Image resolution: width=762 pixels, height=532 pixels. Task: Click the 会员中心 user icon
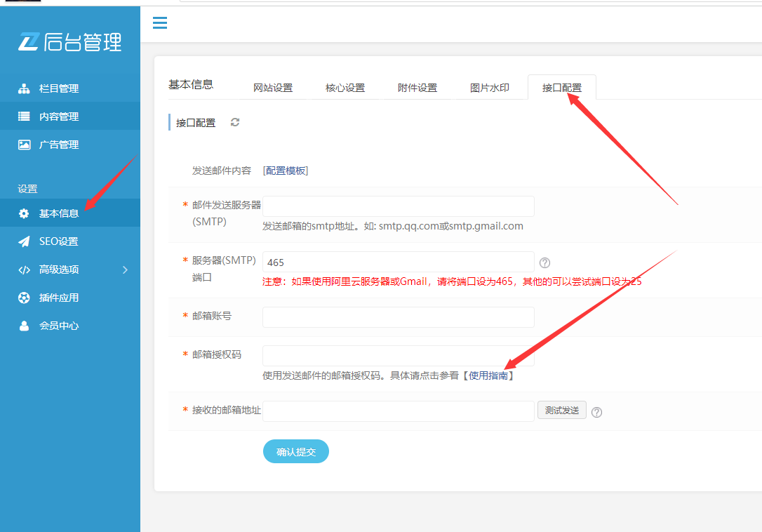coord(24,326)
